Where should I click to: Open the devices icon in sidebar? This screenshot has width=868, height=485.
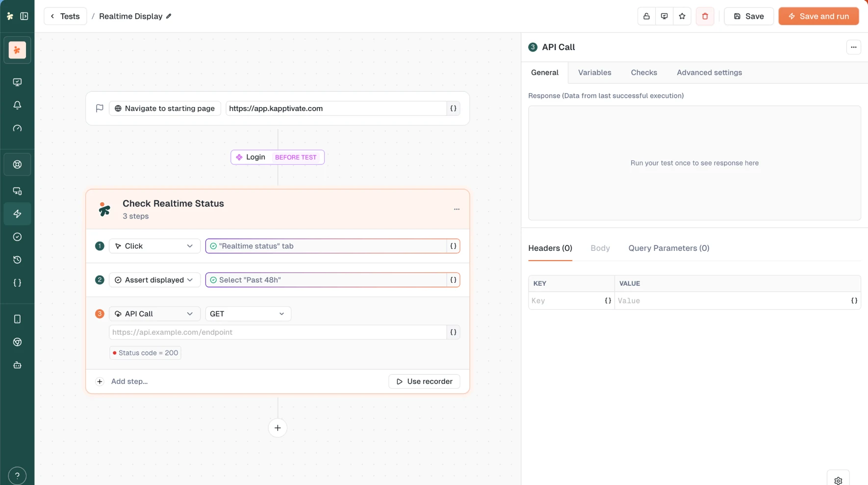tap(17, 191)
